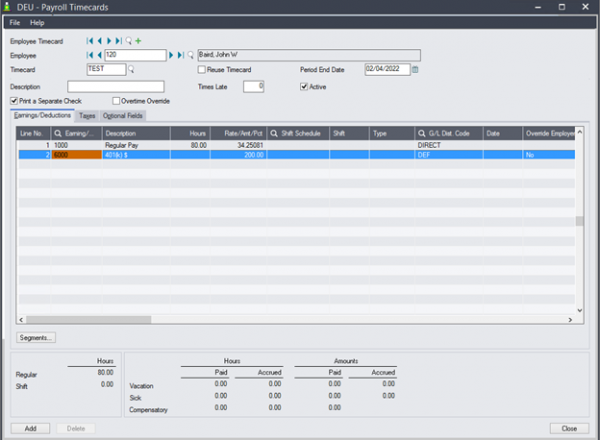Click the grid's horizontal scrollbar thumb

tap(88, 319)
